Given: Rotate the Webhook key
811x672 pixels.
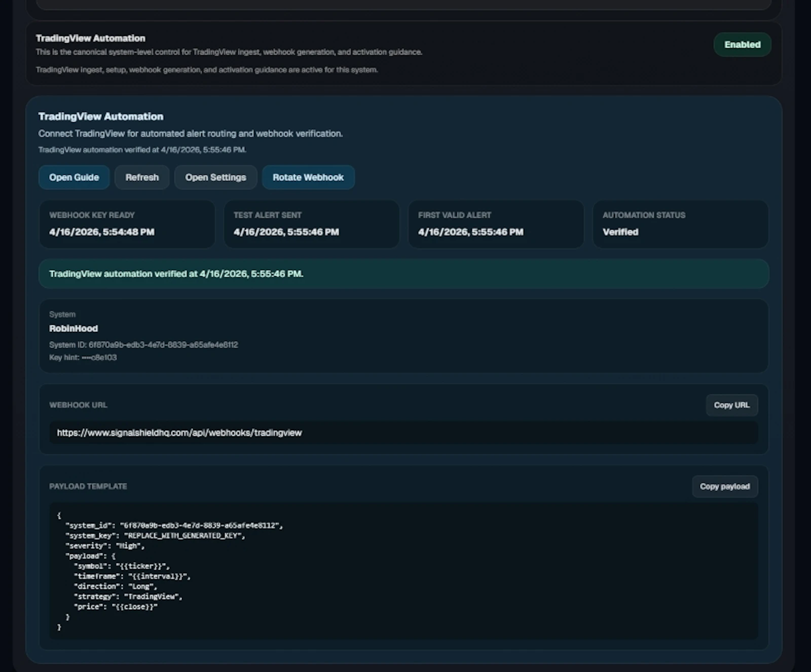Looking at the screenshot, I should [308, 177].
